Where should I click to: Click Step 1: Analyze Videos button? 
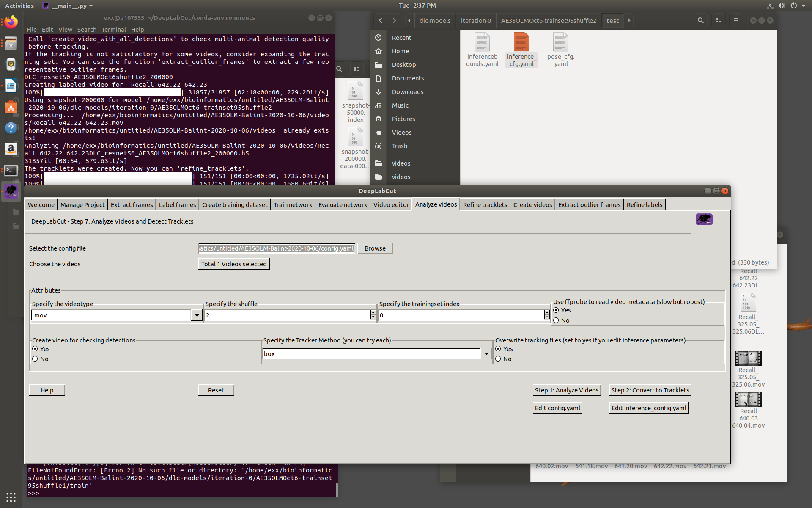(x=567, y=390)
